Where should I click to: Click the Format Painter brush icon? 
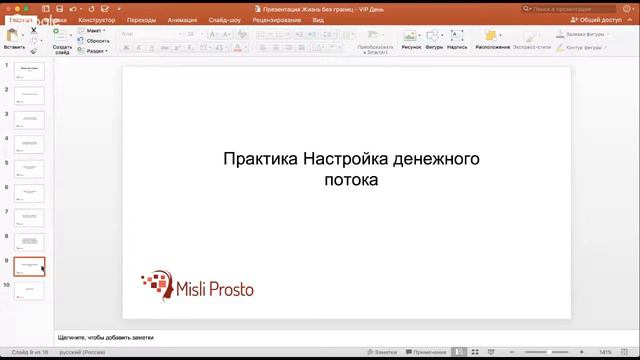(34, 51)
